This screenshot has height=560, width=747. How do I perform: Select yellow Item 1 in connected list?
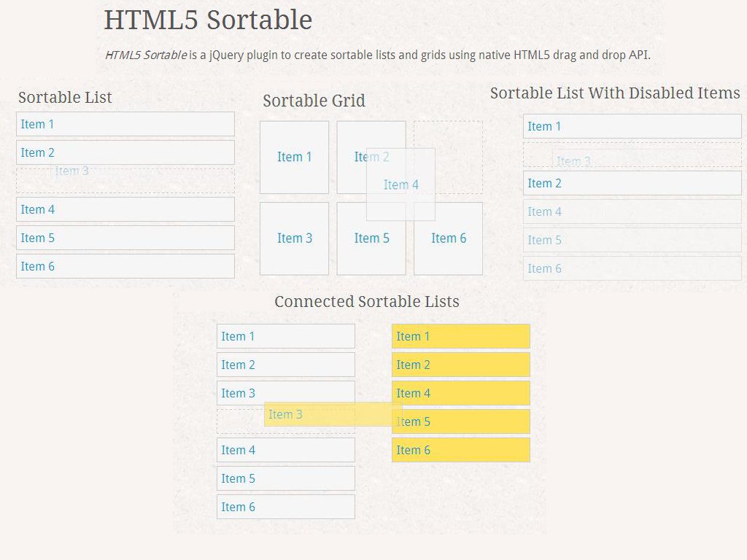pyautogui.click(x=461, y=336)
